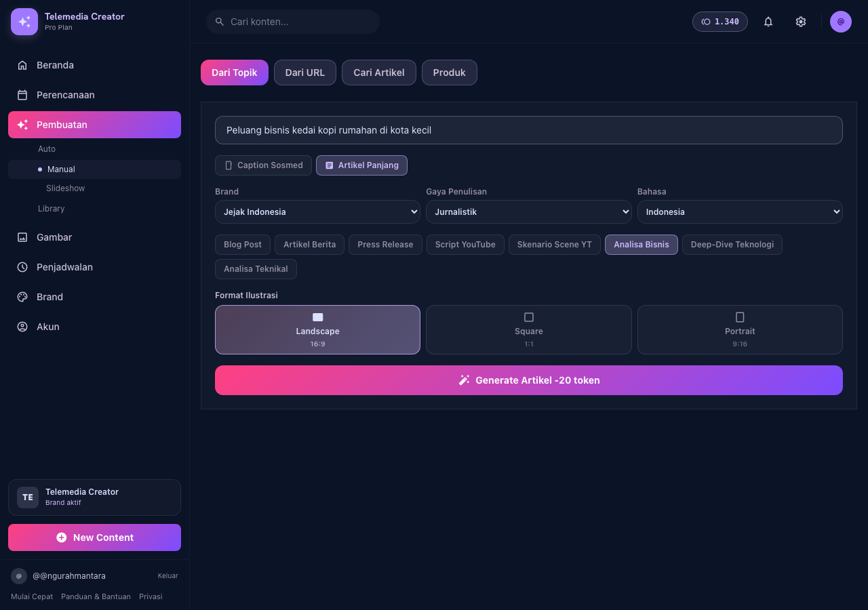The height and width of the screenshot is (610, 868).
Task: Open the user avatar menu in top bar
Action: (841, 22)
